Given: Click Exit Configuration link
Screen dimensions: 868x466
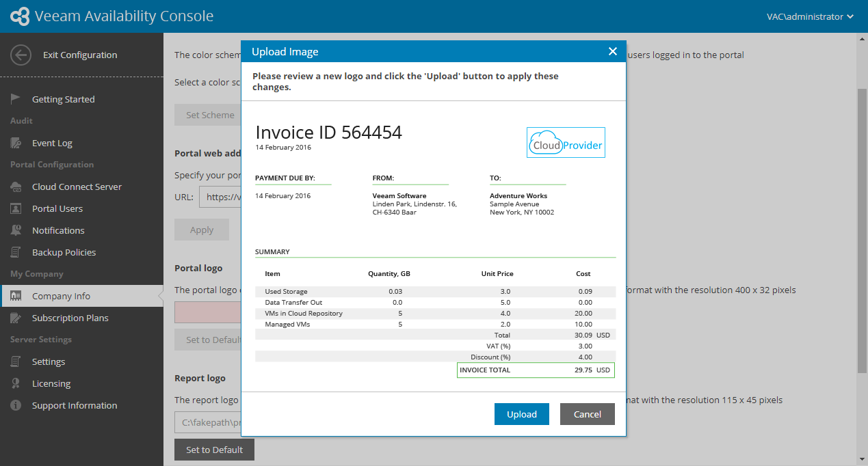Looking at the screenshot, I should point(80,55).
